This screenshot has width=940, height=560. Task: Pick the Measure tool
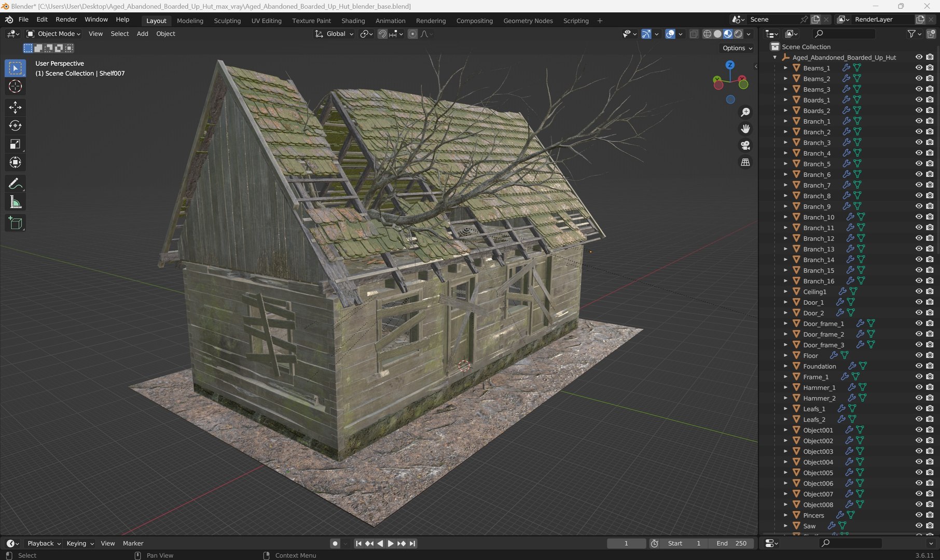[x=15, y=202]
